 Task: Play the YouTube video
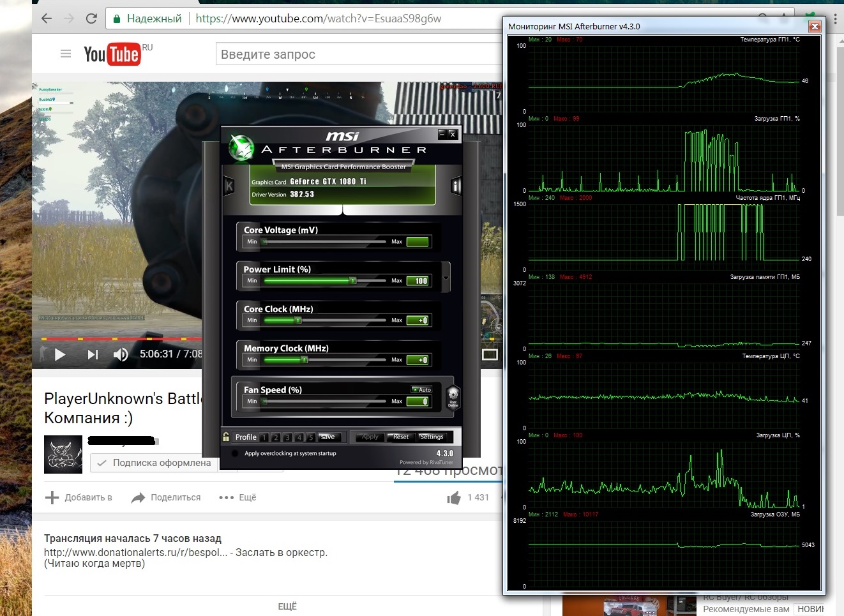tap(60, 354)
